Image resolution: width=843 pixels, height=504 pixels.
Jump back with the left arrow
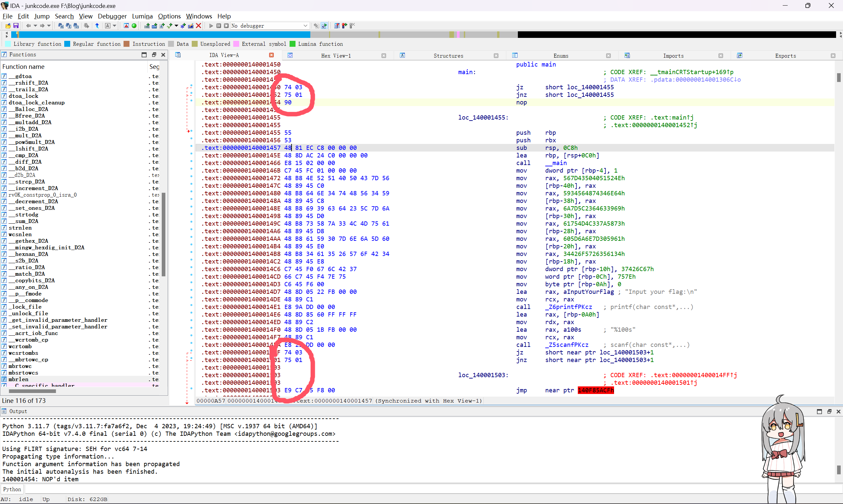[29, 26]
